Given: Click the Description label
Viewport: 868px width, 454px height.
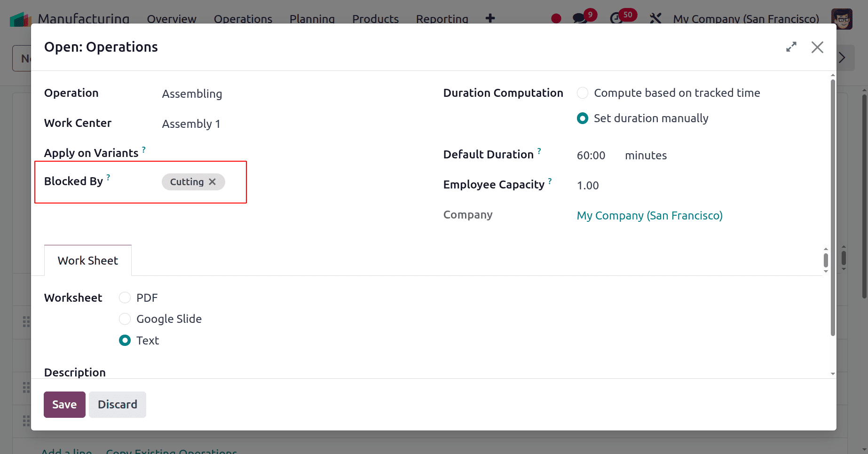Looking at the screenshot, I should pyautogui.click(x=75, y=372).
